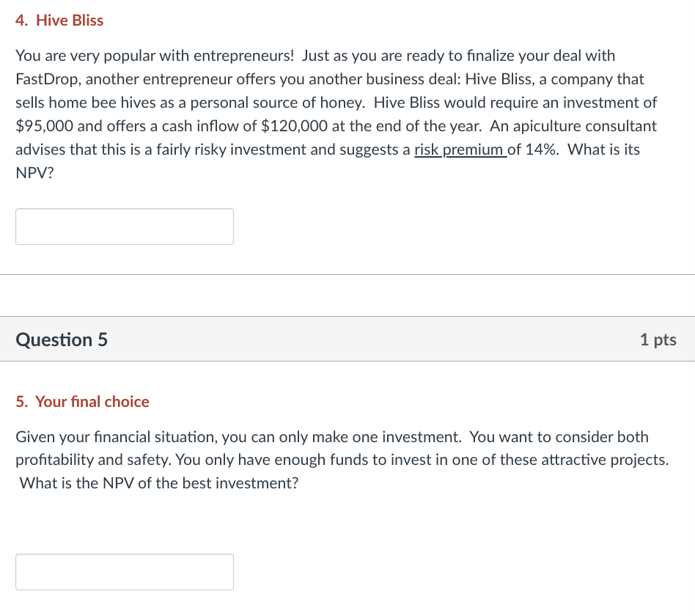Click the Question 5 section divider area
The image size is (695, 616).
click(347, 296)
